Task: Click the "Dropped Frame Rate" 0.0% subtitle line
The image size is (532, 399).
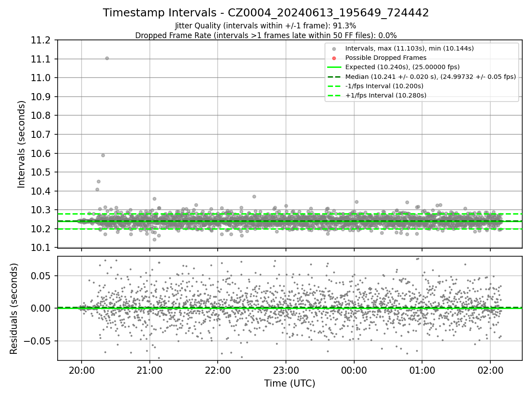Action: pyautogui.click(x=266, y=35)
